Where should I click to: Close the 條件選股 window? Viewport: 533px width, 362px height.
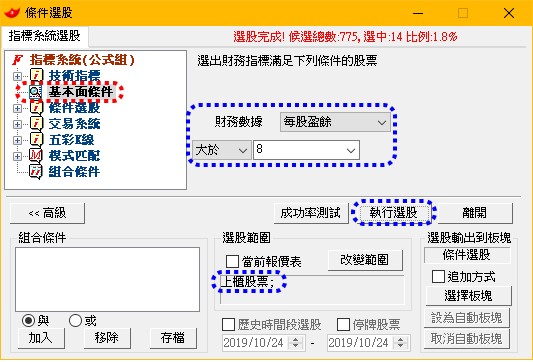(x=509, y=13)
